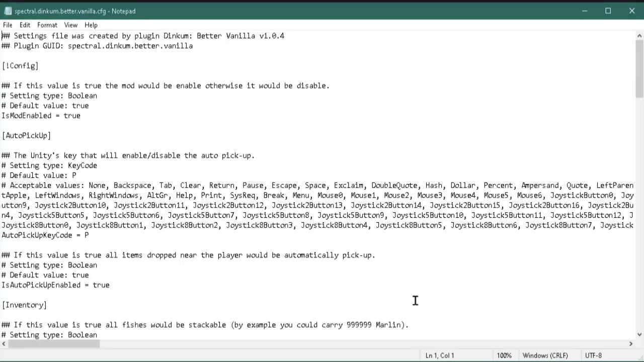Click the horizontal scrollbar left arrow
The image size is (644, 362).
click(4, 344)
